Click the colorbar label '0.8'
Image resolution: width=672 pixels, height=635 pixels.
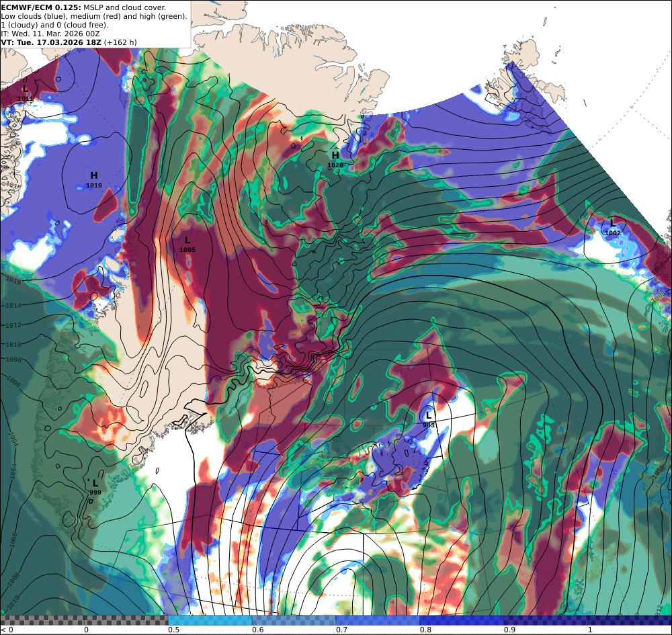[x=425, y=630]
